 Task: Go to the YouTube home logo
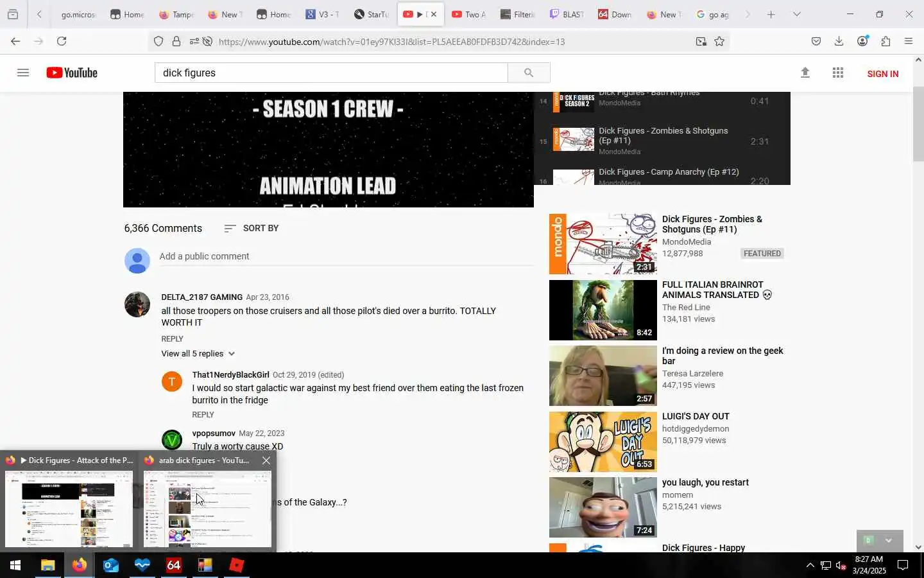click(72, 73)
